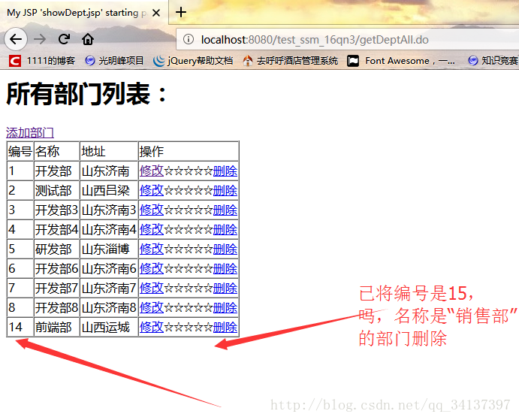Viewport: 519px width, 420px height.
Task: Reload the page with refresh icon
Action: pyautogui.click(x=64, y=39)
